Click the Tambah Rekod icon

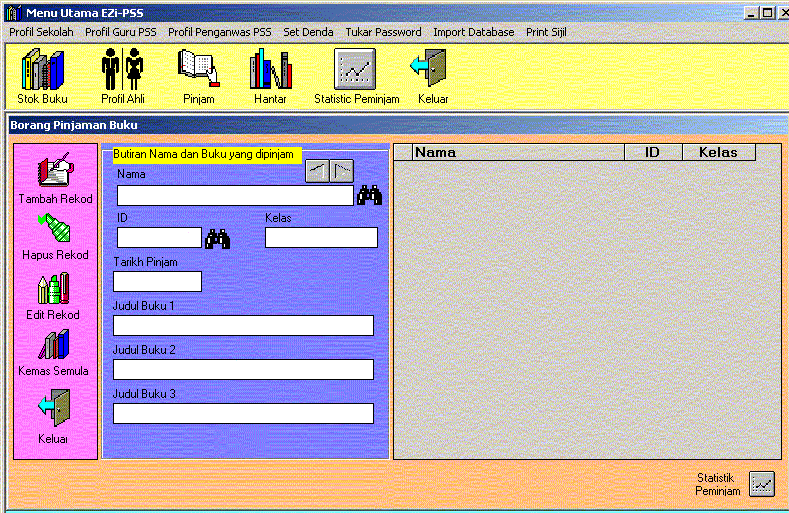(x=55, y=172)
